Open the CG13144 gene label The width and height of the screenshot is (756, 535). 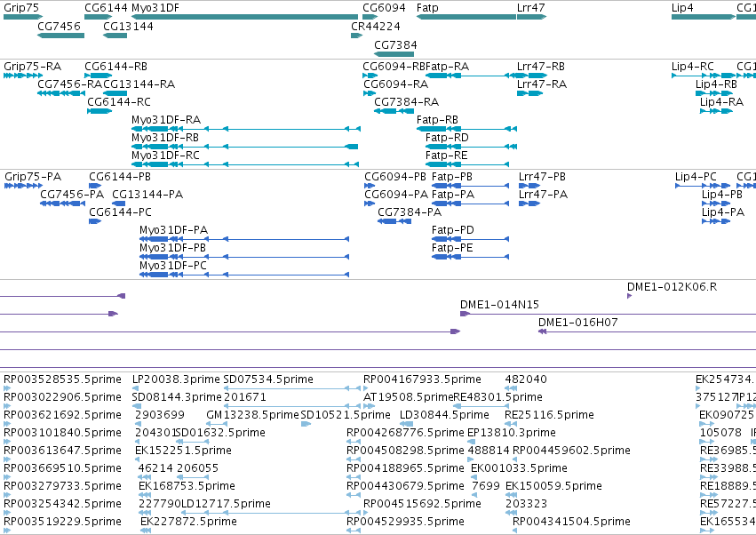pyautogui.click(x=128, y=26)
